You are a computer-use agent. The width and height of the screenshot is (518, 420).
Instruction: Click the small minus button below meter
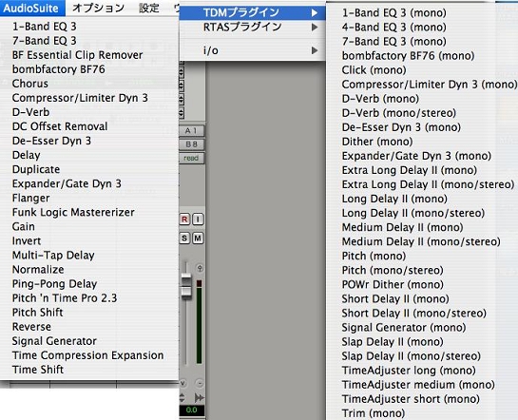pyautogui.click(x=200, y=383)
